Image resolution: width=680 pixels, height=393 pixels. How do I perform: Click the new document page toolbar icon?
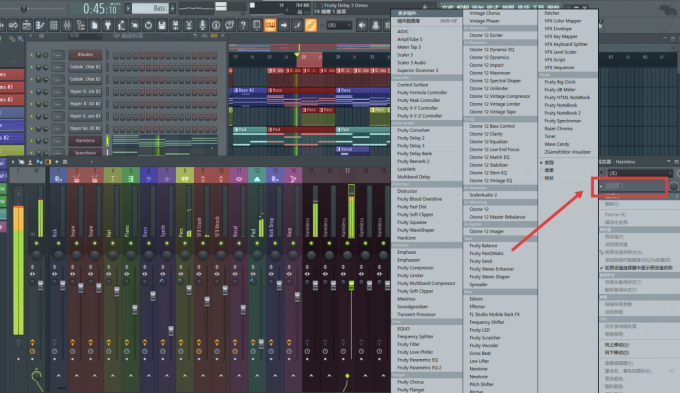pyautogui.click(x=94, y=26)
